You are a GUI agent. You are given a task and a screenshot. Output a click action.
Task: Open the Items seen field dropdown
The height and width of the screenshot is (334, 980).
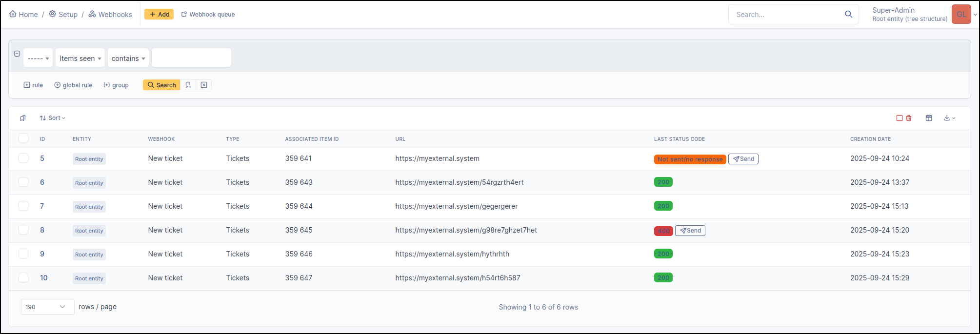click(x=80, y=59)
